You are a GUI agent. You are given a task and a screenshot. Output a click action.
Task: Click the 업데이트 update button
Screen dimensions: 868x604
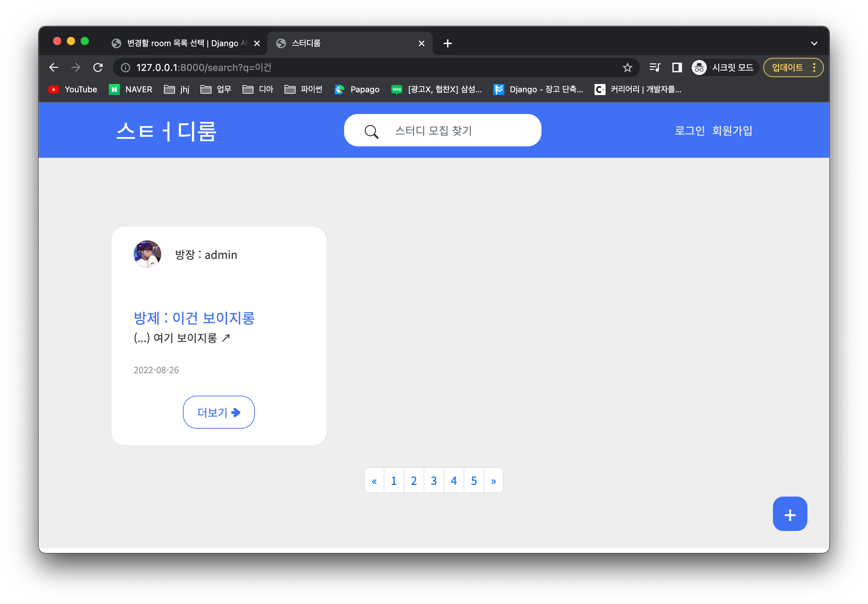pos(787,67)
